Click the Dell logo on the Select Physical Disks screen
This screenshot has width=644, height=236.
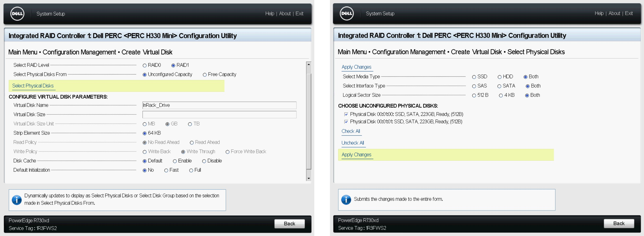click(x=347, y=14)
